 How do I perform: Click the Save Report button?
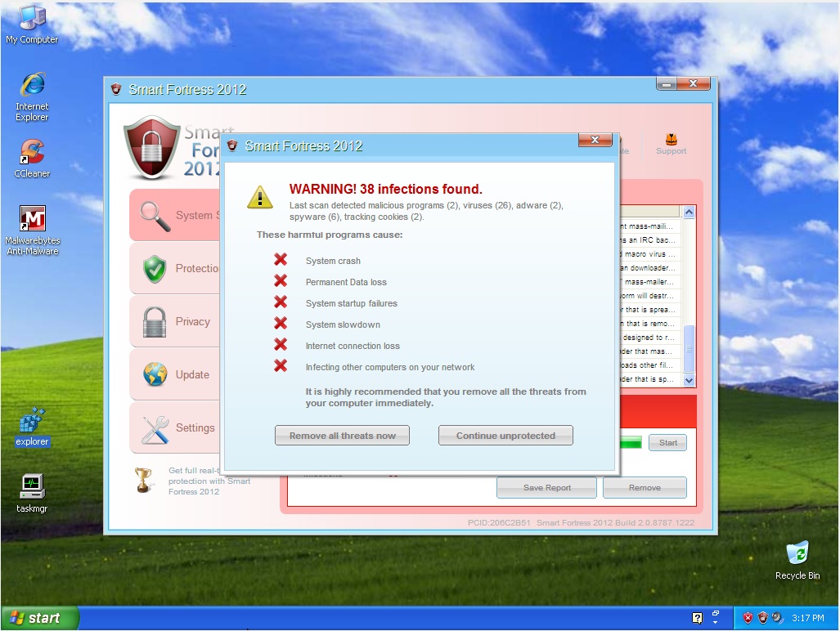[x=546, y=488]
